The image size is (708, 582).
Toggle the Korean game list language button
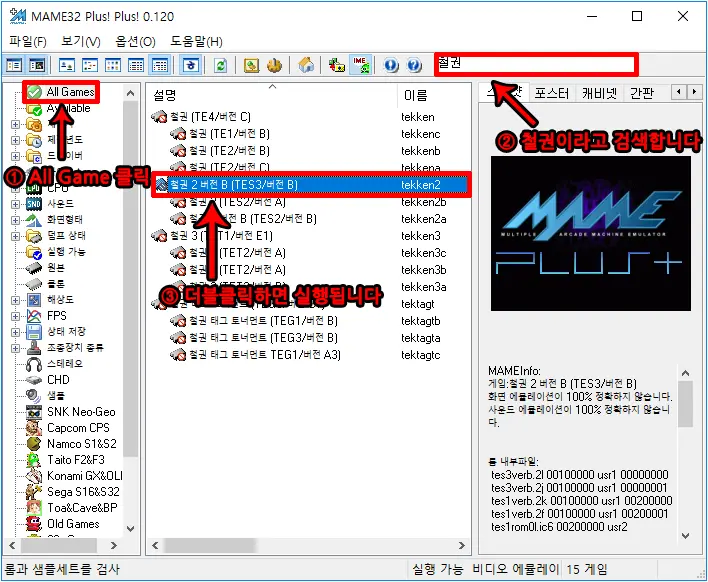[x=191, y=65]
